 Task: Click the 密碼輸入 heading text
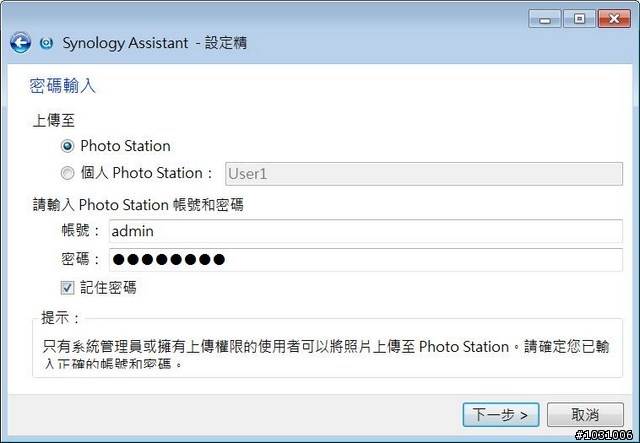pos(62,86)
